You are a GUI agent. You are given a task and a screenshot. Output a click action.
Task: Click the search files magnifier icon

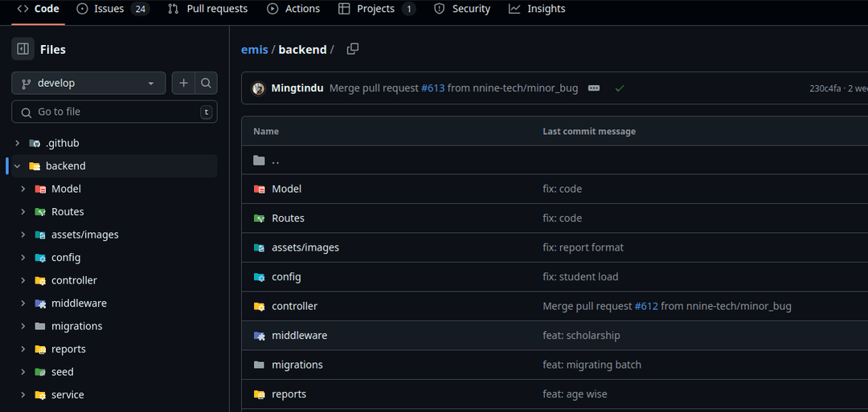point(206,83)
